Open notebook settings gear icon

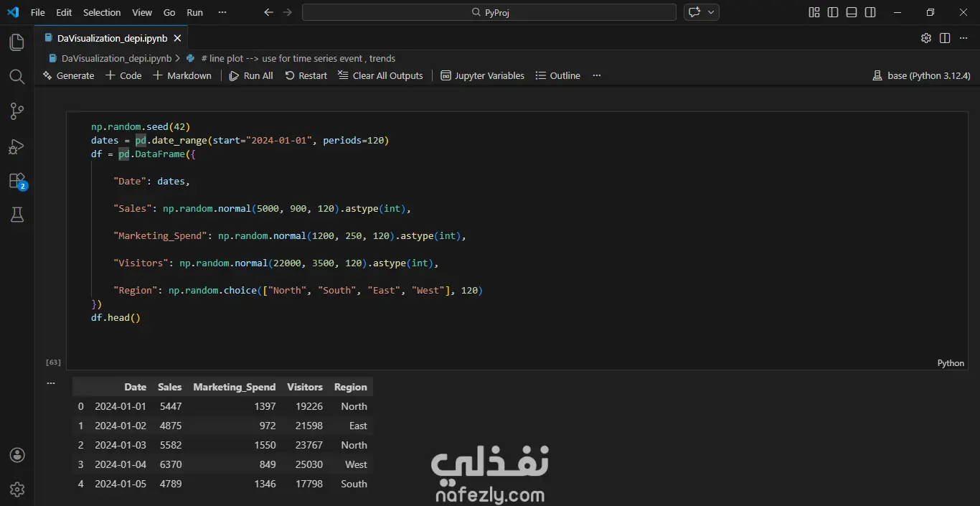click(x=926, y=38)
